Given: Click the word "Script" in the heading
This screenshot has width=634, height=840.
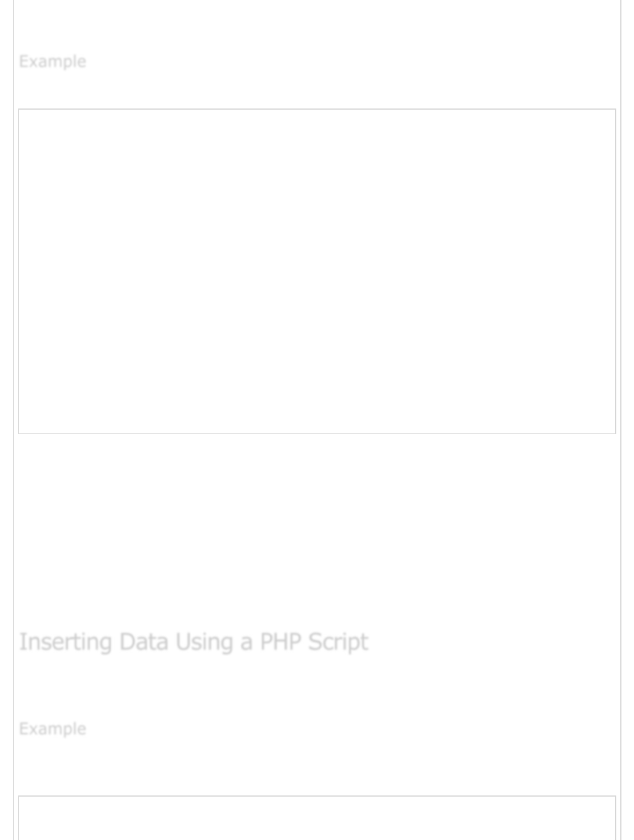Looking at the screenshot, I should pyautogui.click(x=338, y=642).
